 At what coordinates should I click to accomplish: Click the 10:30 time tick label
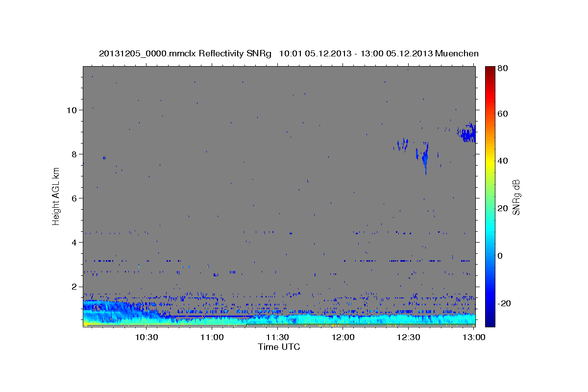[147, 337]
